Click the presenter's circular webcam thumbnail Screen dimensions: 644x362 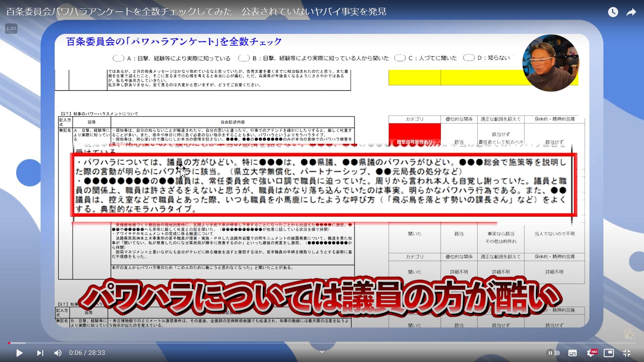click(x=550, y=63)
